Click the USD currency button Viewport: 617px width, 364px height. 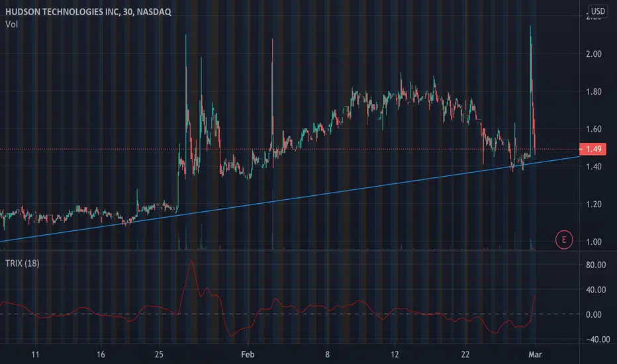(x=598, y=11)
